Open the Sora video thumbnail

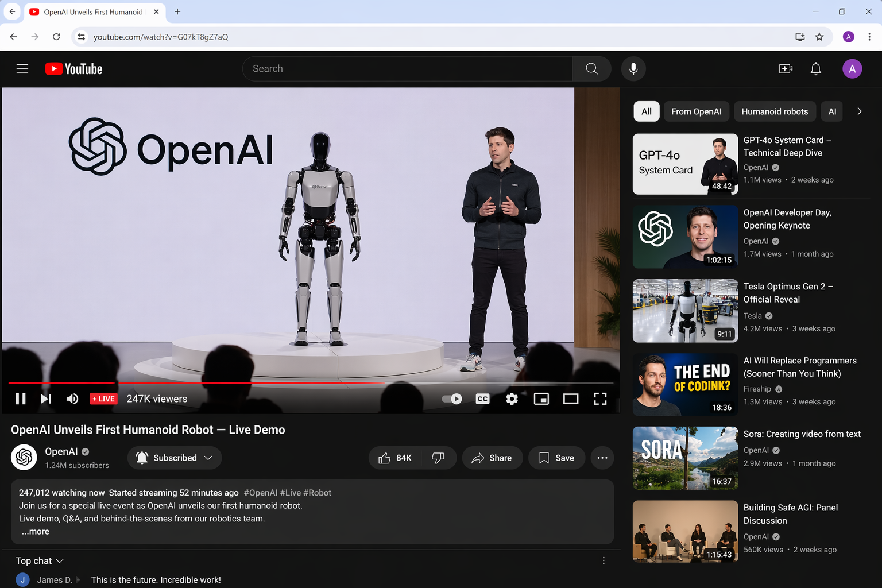[x=685, y=458]
